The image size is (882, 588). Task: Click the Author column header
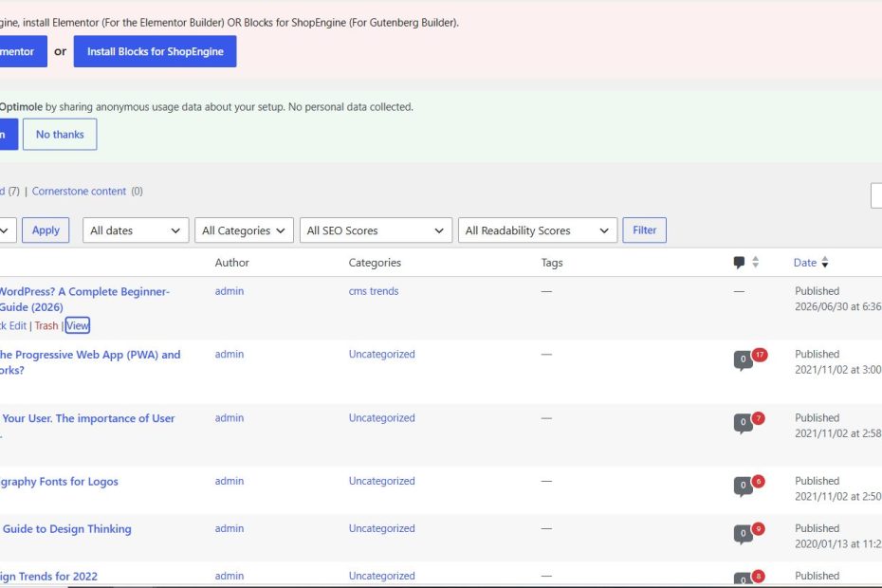(x=231, y=262)
